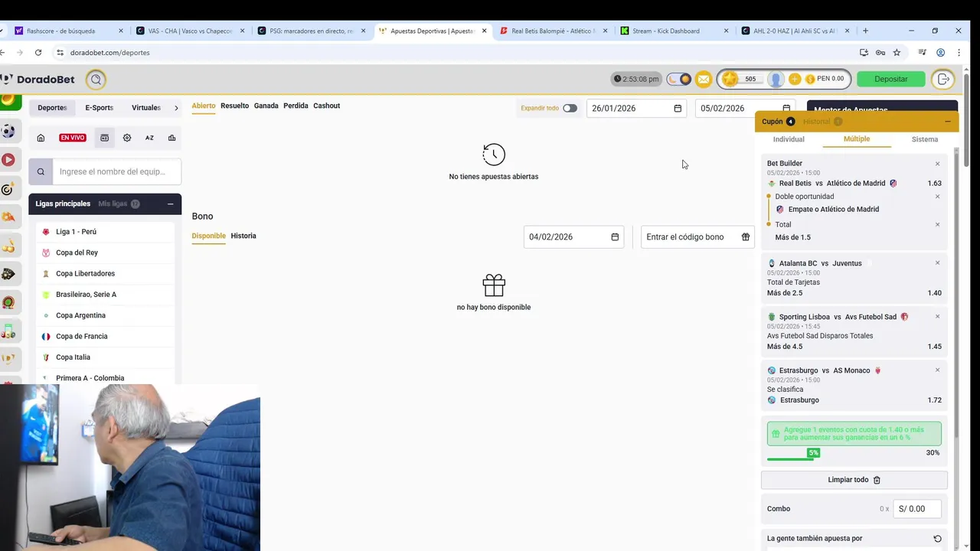This screenshot has height=551, width=980.
Task: Open Brasileirao, Serie A league
Action: 105,295
